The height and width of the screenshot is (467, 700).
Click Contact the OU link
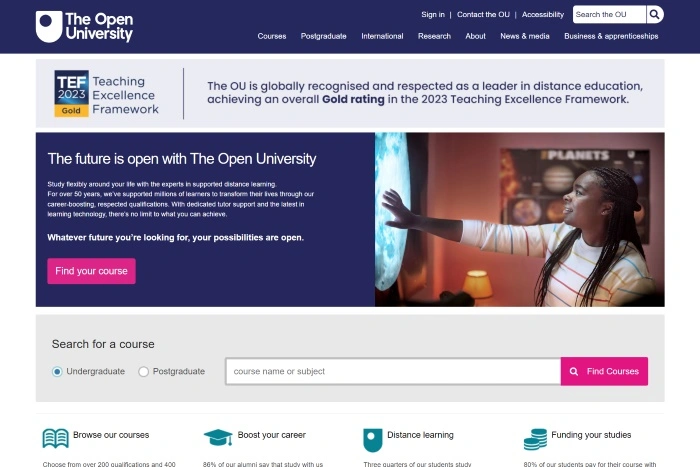pos(483,14)
